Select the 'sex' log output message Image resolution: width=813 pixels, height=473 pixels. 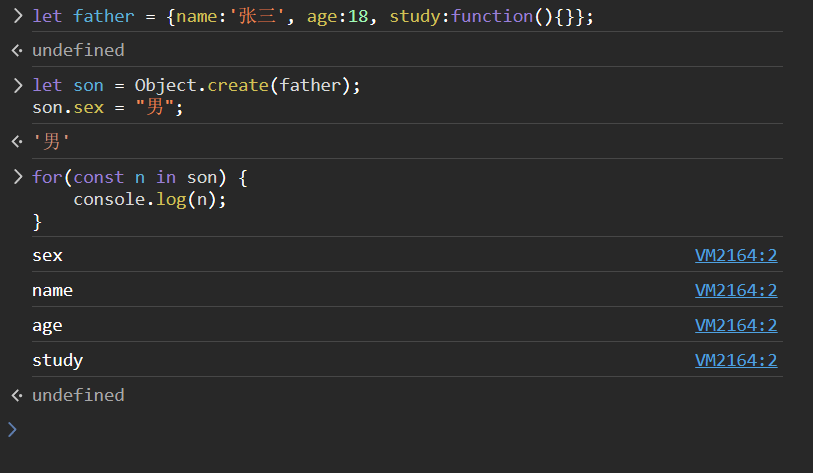[x=47, y=256]
